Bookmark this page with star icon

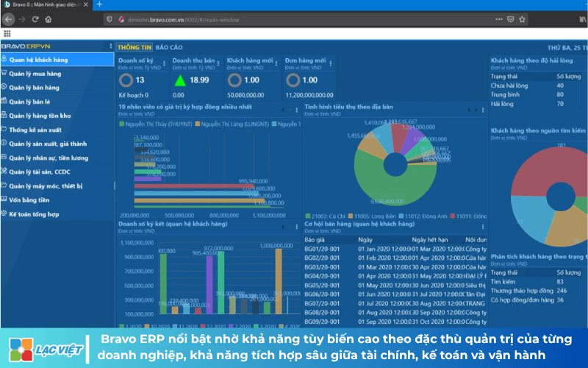[x=522, y=19]
